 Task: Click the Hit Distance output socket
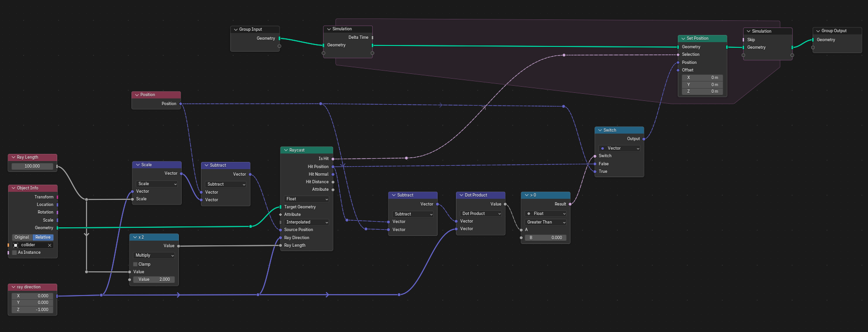pyautogui.click(x=333, y=182)
